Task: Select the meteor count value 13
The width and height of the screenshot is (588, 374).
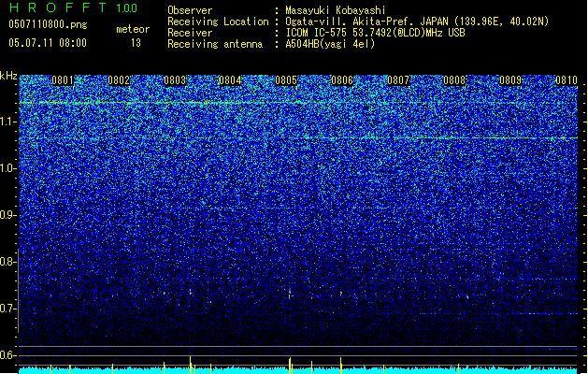Action: tap(136, 43)
